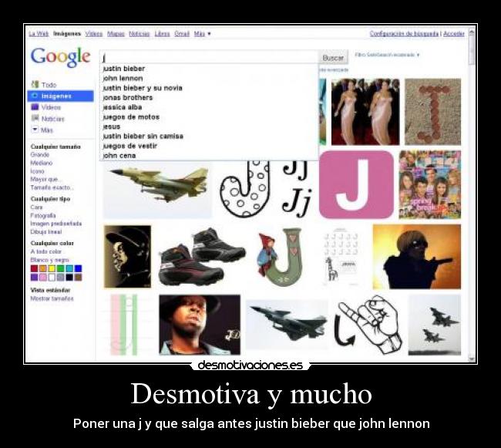
Task: Switch to La Web in top bar
Action: tap(39, 34)
